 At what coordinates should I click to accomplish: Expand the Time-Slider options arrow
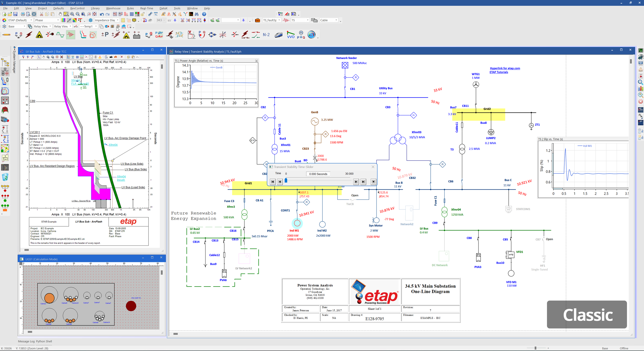[x=373, y=182]
